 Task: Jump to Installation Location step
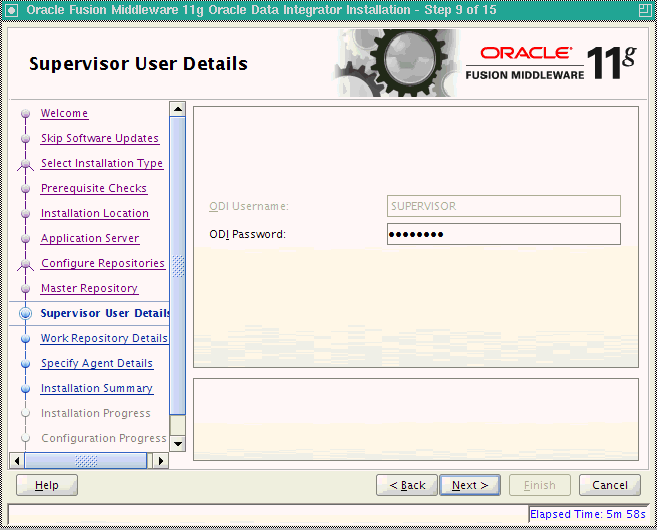95,213
